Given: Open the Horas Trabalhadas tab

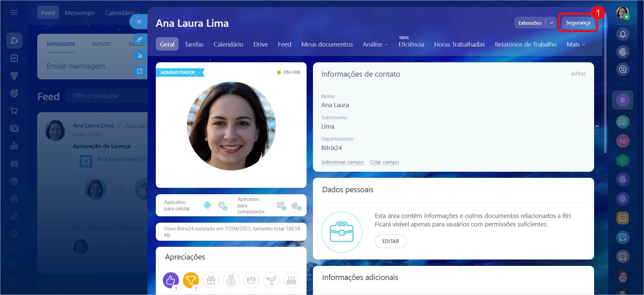Looking at the screenshot, I should click(459, 45).
